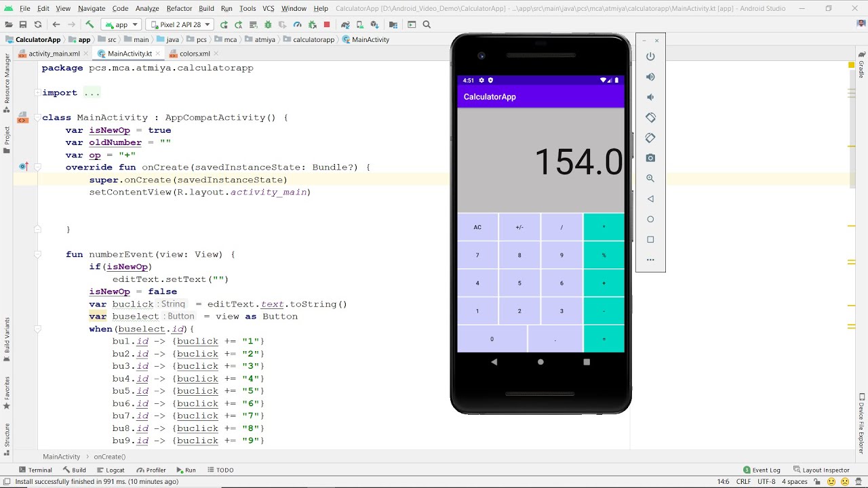Image resolution: width=868 pixels, height=488 pixels.
Task: Navigate back with the left arrow icon
Action: (x=56, y=24)
